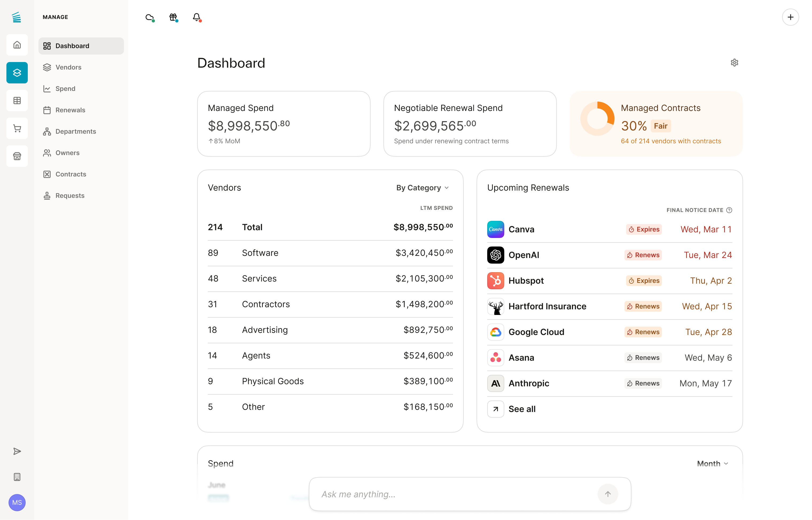Click Final Notice Date help icon
The height and width of the screenshot is (520, 812).
point(729,210)
